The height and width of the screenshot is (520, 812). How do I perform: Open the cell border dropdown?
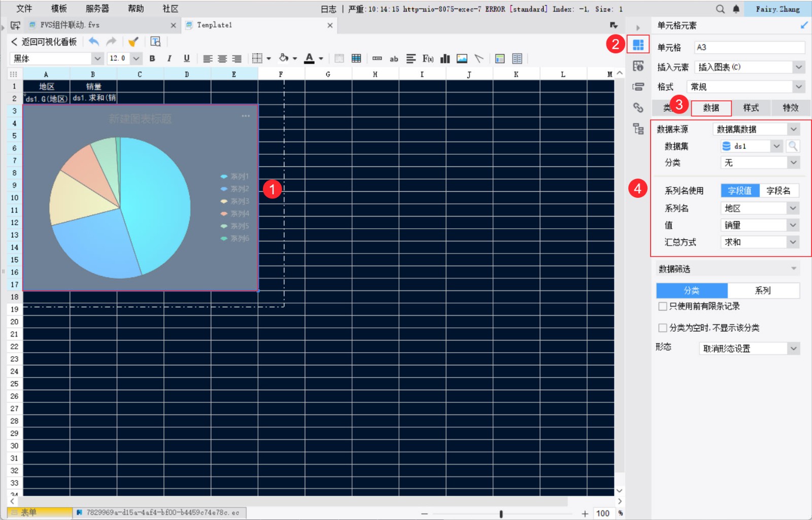tap(268, 59)
